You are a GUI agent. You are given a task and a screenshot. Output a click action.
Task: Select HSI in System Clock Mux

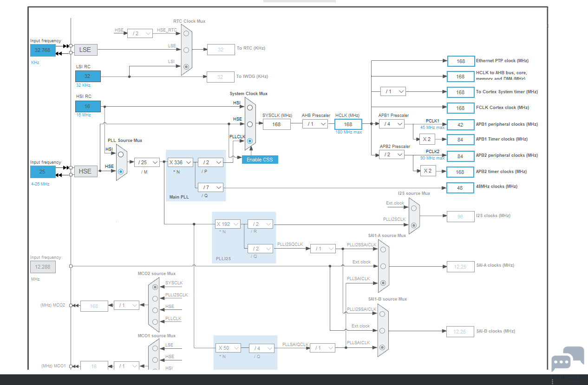pos(250,108)
